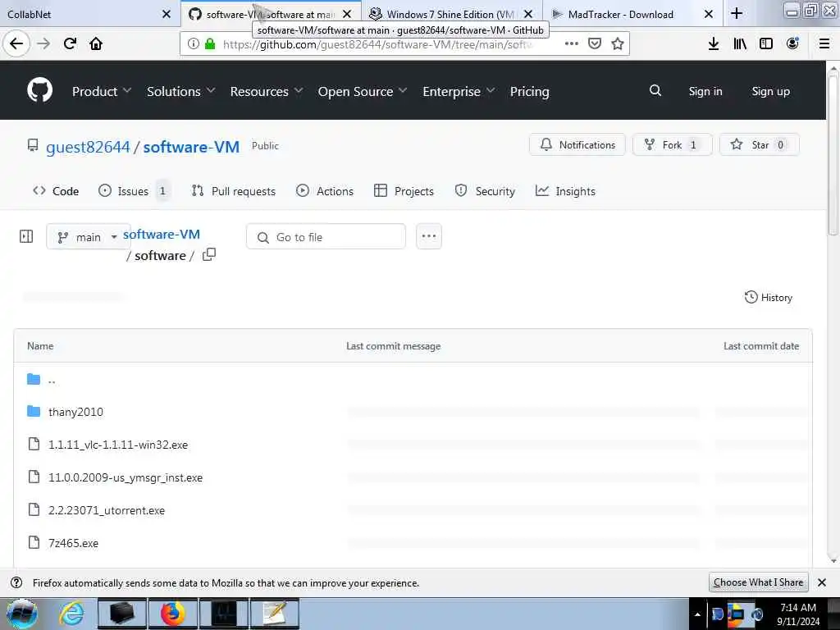Open 2.2.23071_utorrent.exe file
This screenshot has width=840, height=630.
pyautogui.click(x=107, y=510)
